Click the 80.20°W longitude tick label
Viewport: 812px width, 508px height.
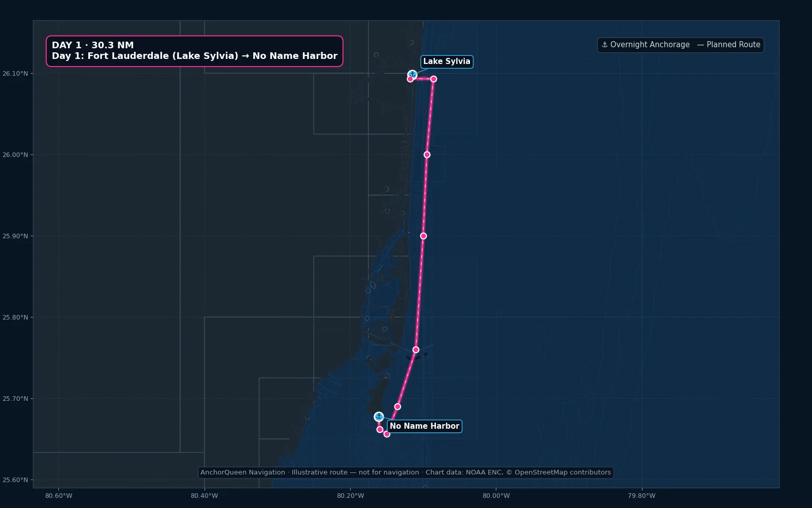pyautogui.click(x=351, y=496)
